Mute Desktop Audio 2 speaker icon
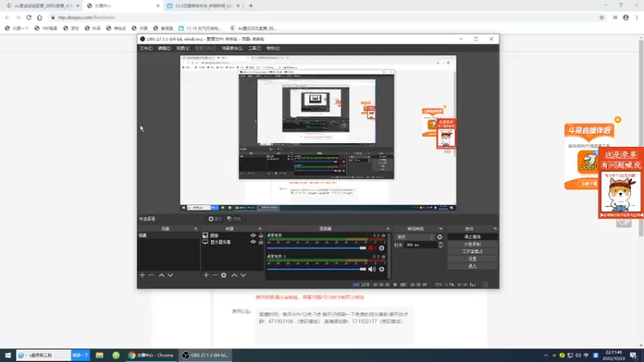This screenshot has width=644, height=362. click(372, 269)
